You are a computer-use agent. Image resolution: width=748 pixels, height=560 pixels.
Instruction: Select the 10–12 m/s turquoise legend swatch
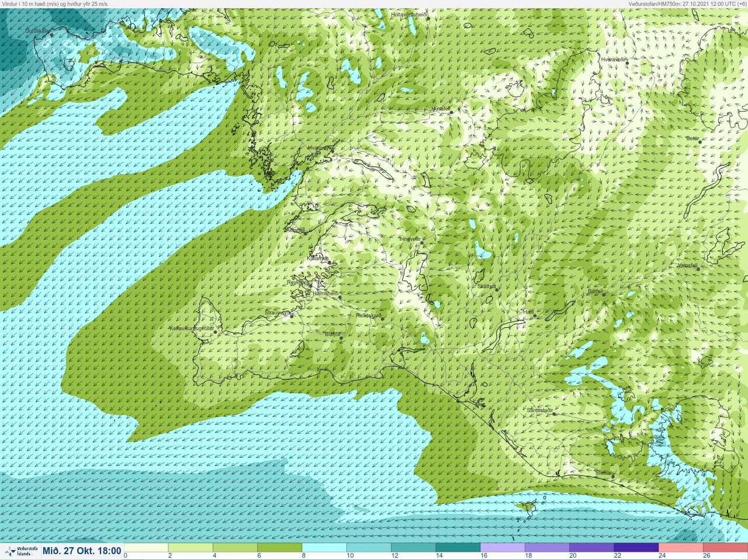point(369,548)
